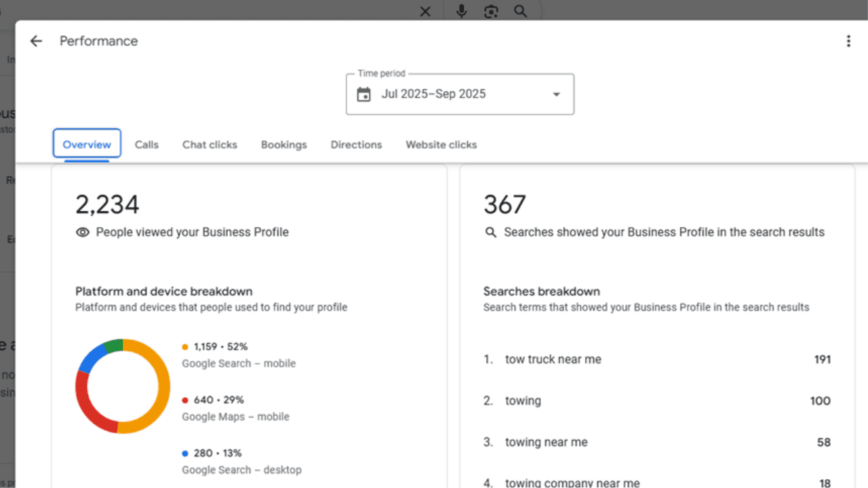The width and height of the screenshot is (868, 488).
Task: View the Directions tab
Action: (356, 144)
